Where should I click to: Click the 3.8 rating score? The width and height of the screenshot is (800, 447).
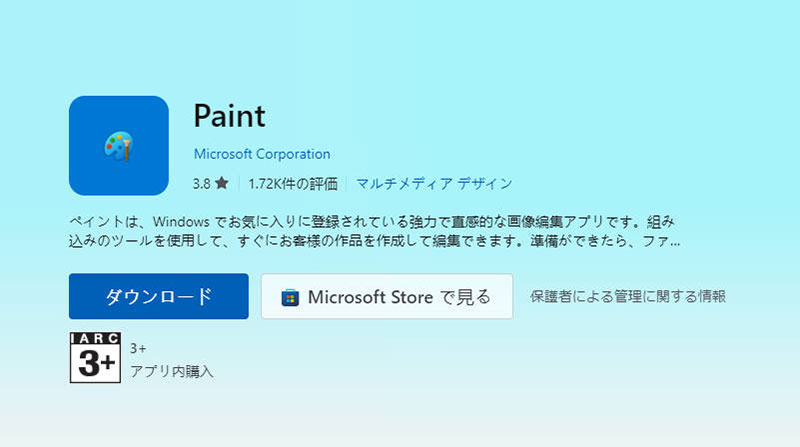[x=201, y=184]
